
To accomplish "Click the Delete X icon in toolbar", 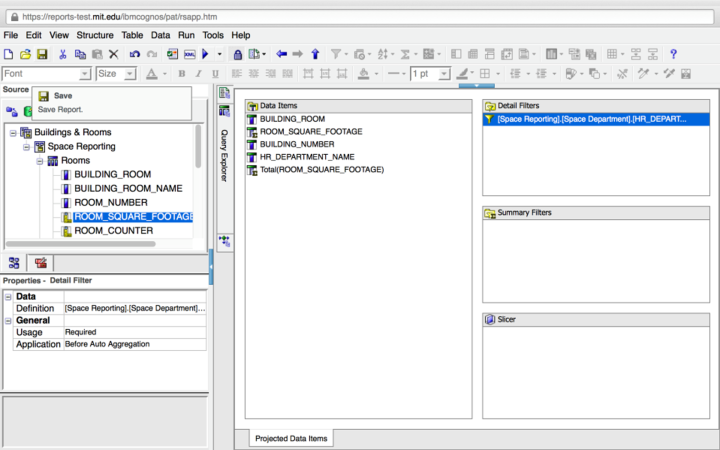I will point(113,54).
